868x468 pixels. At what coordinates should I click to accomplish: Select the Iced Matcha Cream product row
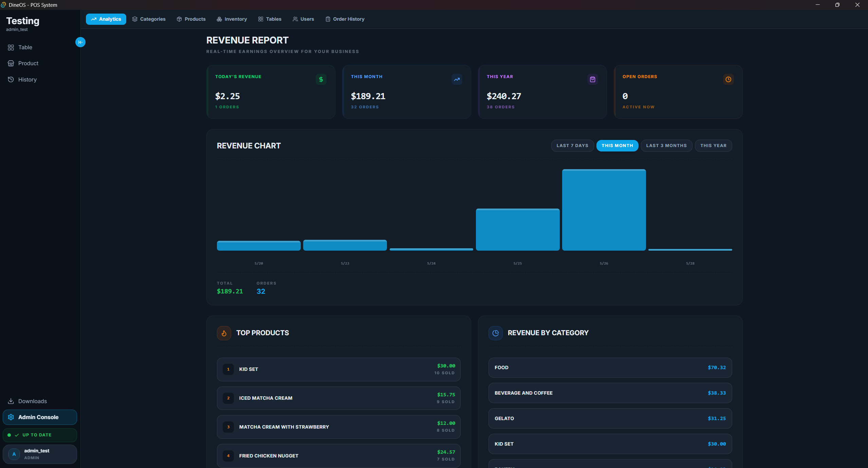click(339, 398)
